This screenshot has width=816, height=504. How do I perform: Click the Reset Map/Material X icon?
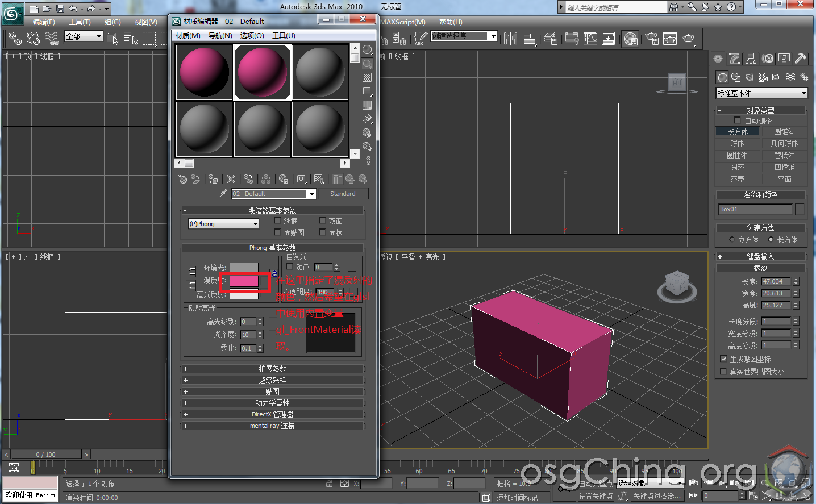[x=231, y=180]
